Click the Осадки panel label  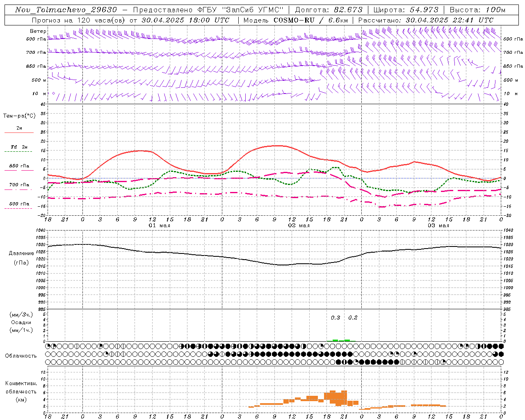(21, 322)
